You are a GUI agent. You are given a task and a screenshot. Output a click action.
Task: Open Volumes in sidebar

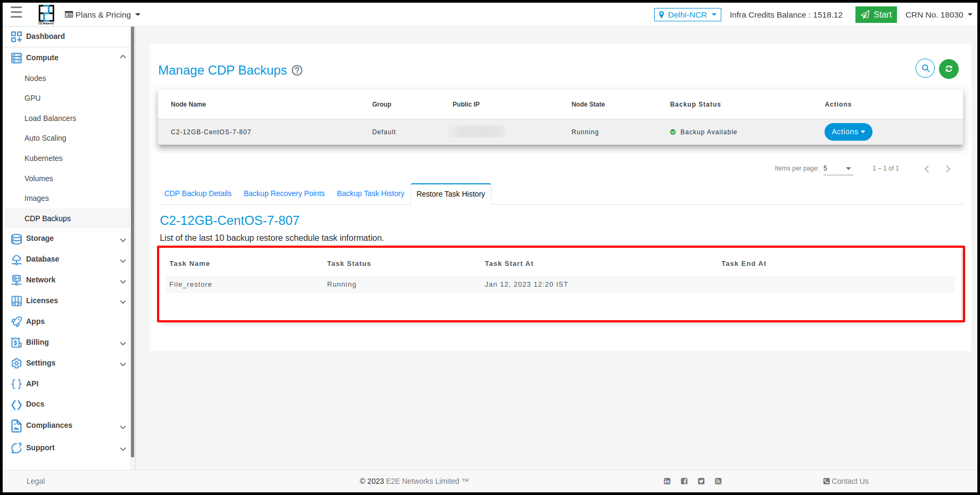coord(39,178)
